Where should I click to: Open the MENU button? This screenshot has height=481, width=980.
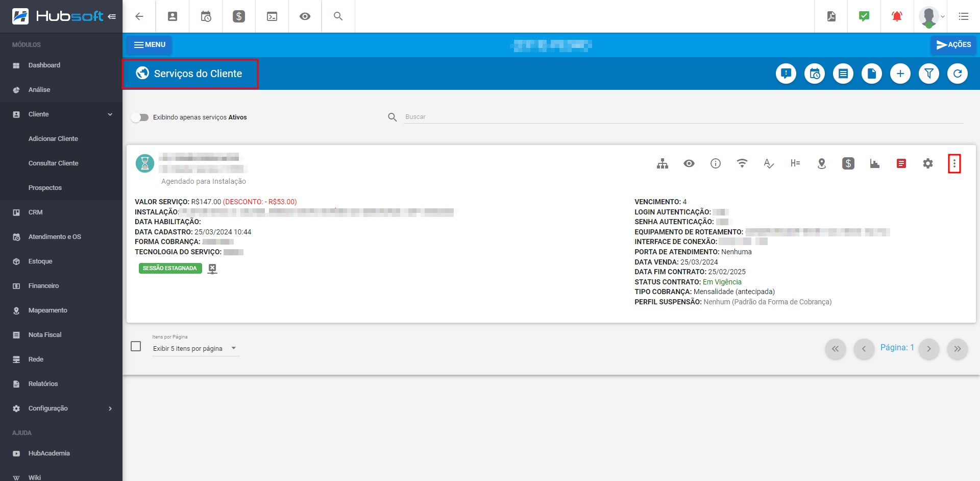point(150,45)
